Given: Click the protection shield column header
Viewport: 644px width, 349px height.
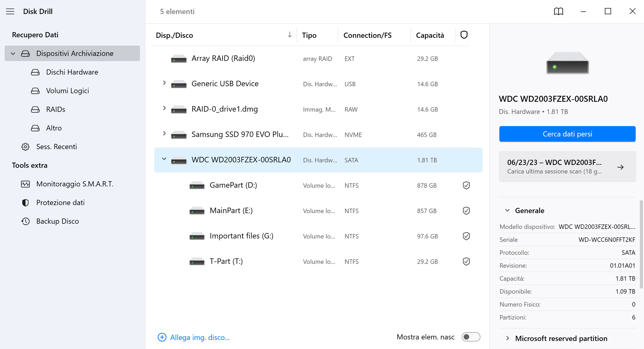Looking at the screenshot, I should click(464, 35).
